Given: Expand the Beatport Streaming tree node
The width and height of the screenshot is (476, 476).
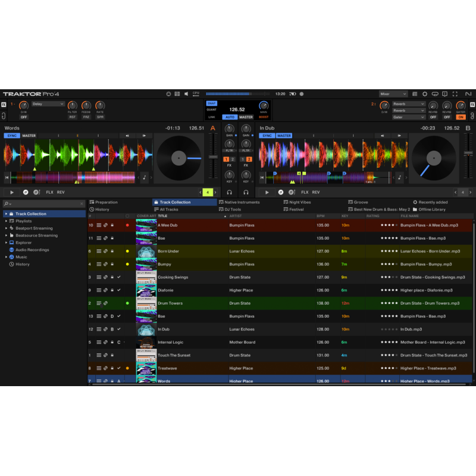Looking at the screenshot, I should [6, 228].
